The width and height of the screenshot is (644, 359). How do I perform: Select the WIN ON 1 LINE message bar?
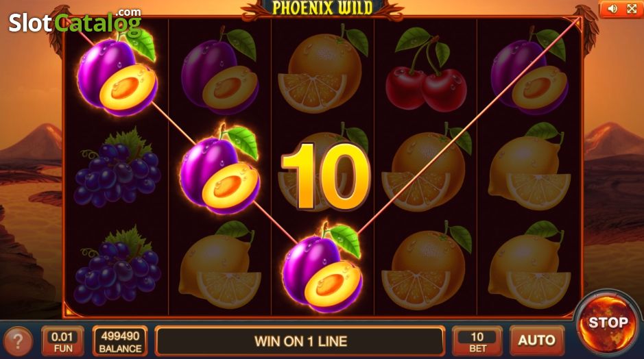coord(300,341)
